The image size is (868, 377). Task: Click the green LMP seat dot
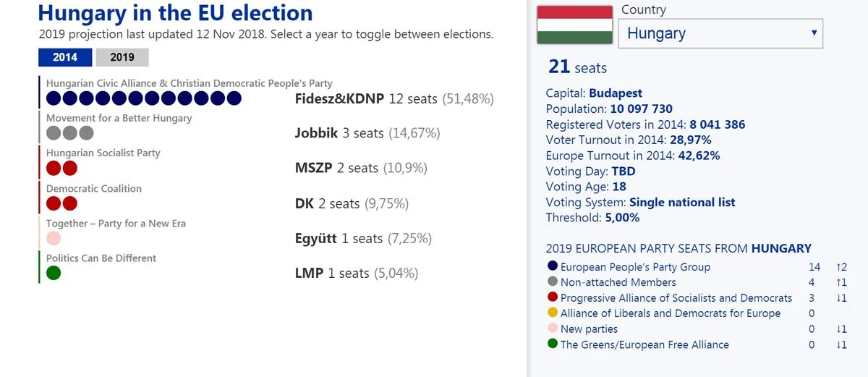coord(54,274)
